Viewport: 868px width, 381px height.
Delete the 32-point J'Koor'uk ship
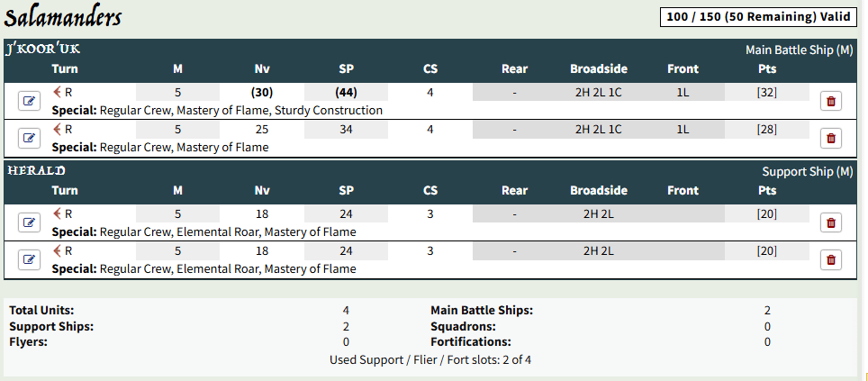(x=830, y=101)
